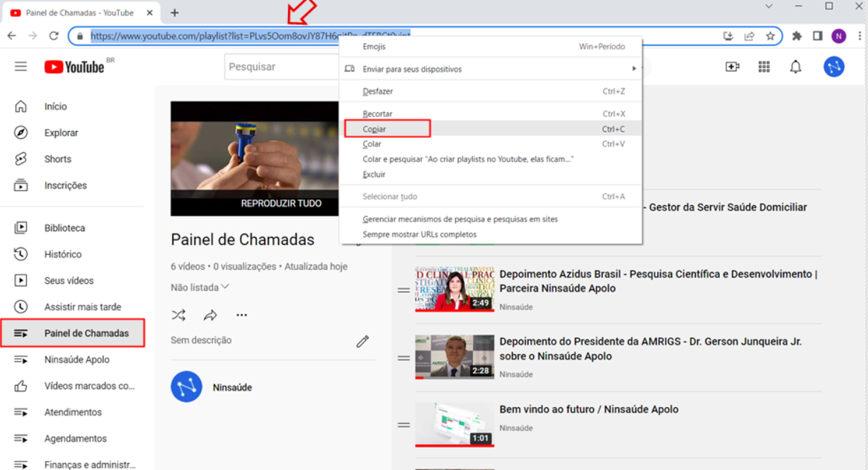Shuffle the Painel de Chamadas playlist
Screen dimensions: 868x470
tap(178, 315)
